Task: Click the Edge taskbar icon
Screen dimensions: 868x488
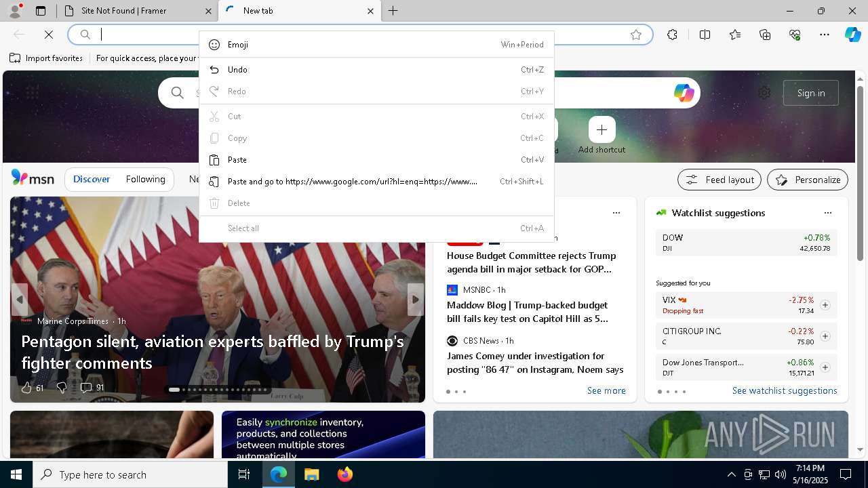Action: [279, 474]
